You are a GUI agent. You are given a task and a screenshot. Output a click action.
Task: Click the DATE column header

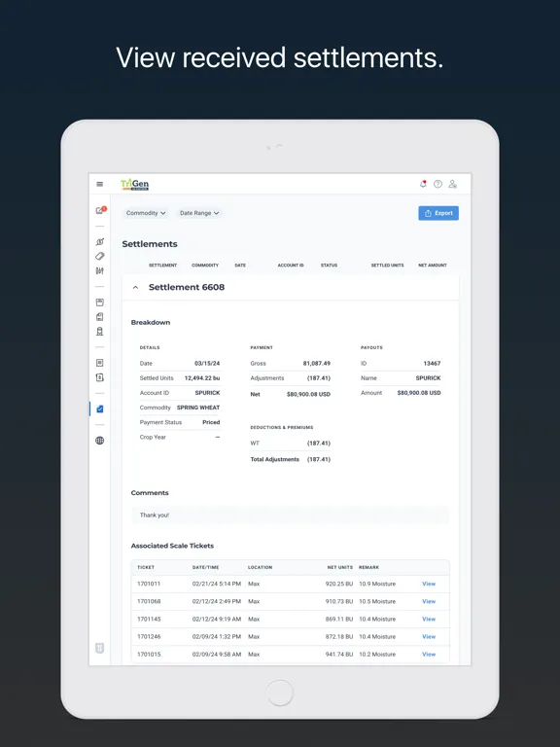pos(240,266)
